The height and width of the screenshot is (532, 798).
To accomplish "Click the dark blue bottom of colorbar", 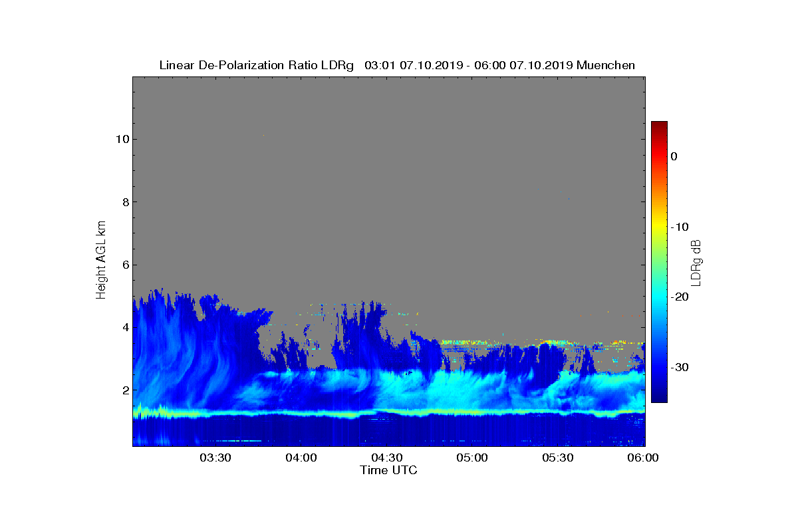I will click(x=659, y=396).
